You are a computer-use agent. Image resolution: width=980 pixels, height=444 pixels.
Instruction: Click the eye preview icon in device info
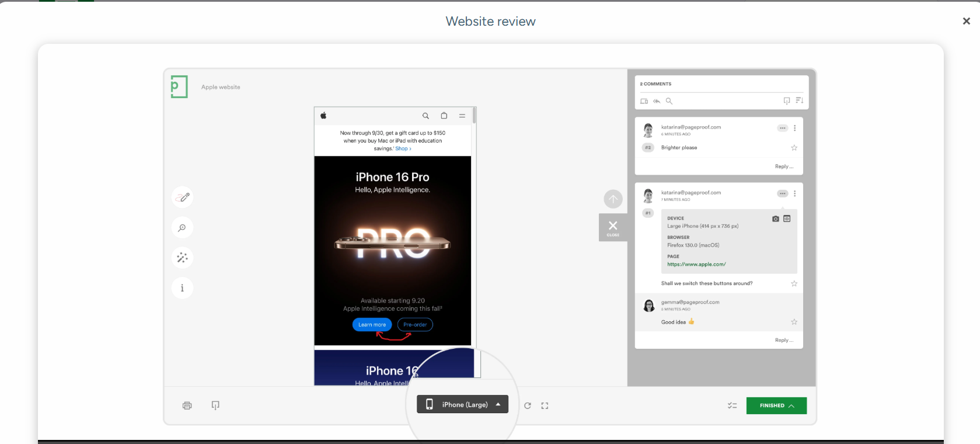coord(787,218)
